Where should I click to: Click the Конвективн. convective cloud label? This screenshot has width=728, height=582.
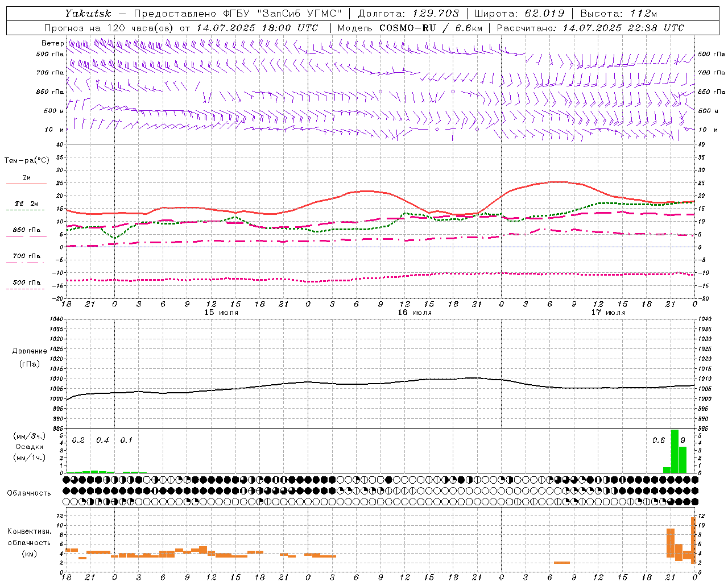coord(29,531)
